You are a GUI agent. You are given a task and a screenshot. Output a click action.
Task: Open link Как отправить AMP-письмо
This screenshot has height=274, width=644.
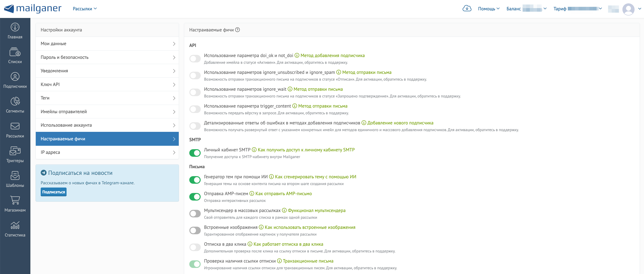pyautogui.click(x=283, y=194)
